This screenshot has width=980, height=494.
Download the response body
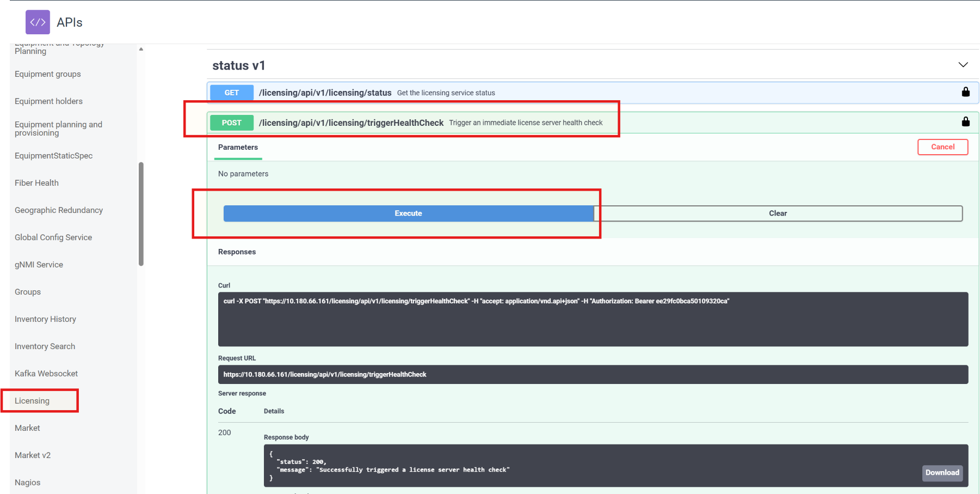click(942, 473)
